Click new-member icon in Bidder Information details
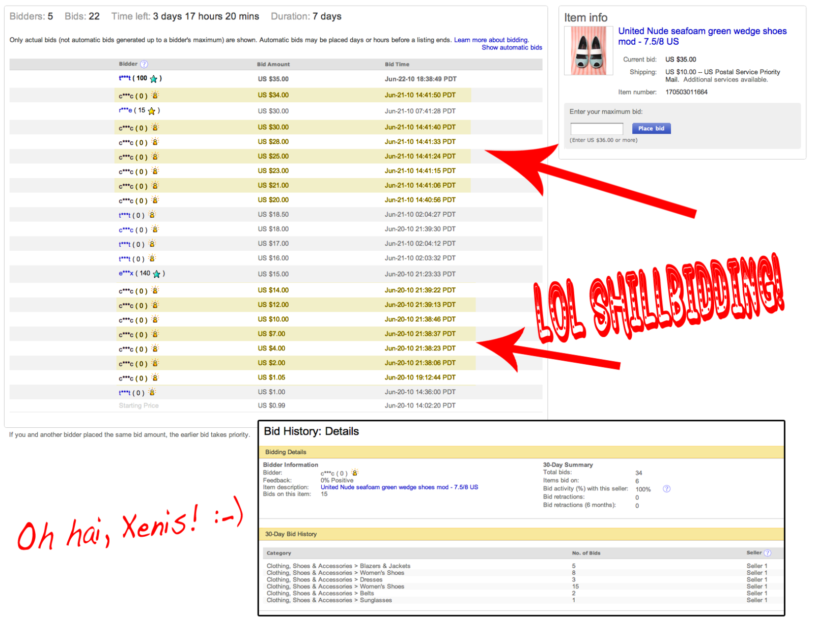The image size is (814, 644). click(x=355, y=473)
